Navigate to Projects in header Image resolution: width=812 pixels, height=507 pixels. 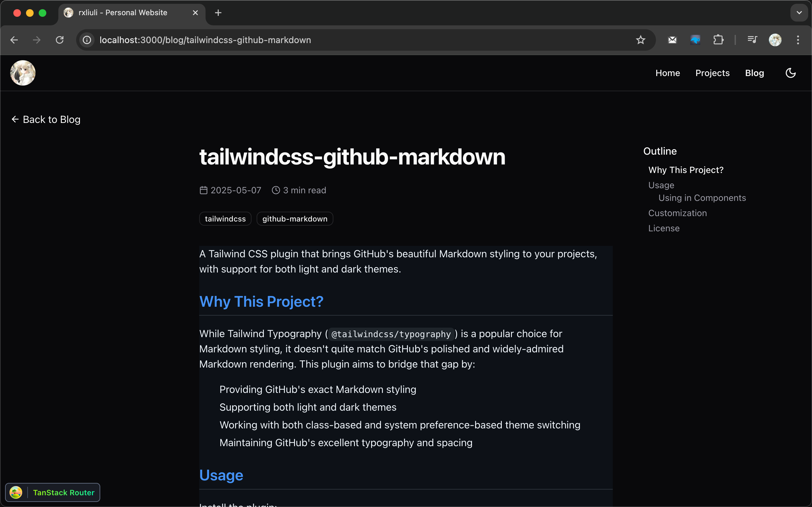tap(712, 73)
